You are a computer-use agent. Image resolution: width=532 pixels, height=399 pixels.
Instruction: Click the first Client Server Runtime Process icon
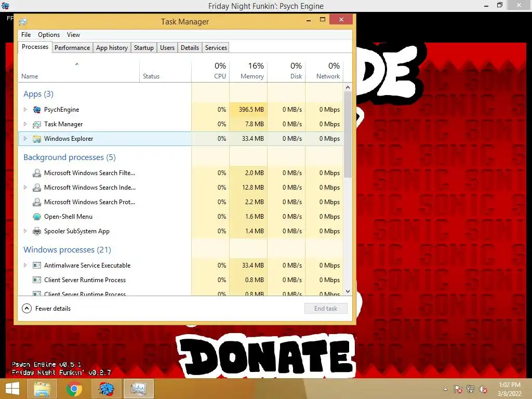pyautogui.click(x=37, y=280)
